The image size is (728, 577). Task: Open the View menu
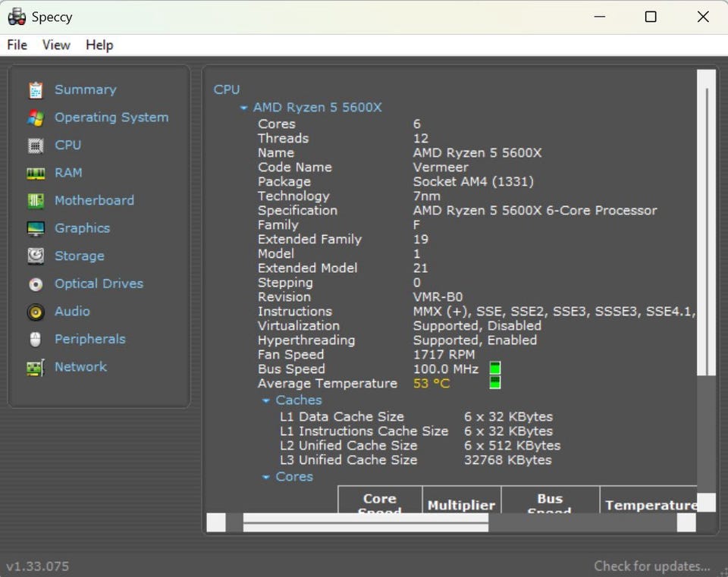tap(56, 45)
